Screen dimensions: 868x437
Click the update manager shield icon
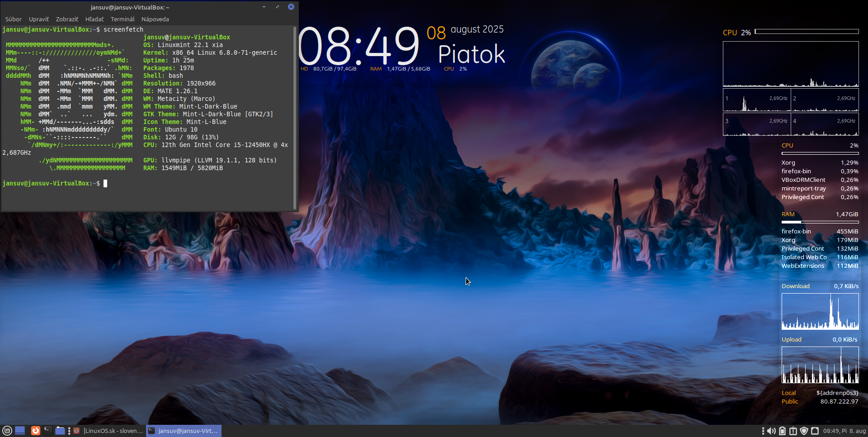(804, 431)
